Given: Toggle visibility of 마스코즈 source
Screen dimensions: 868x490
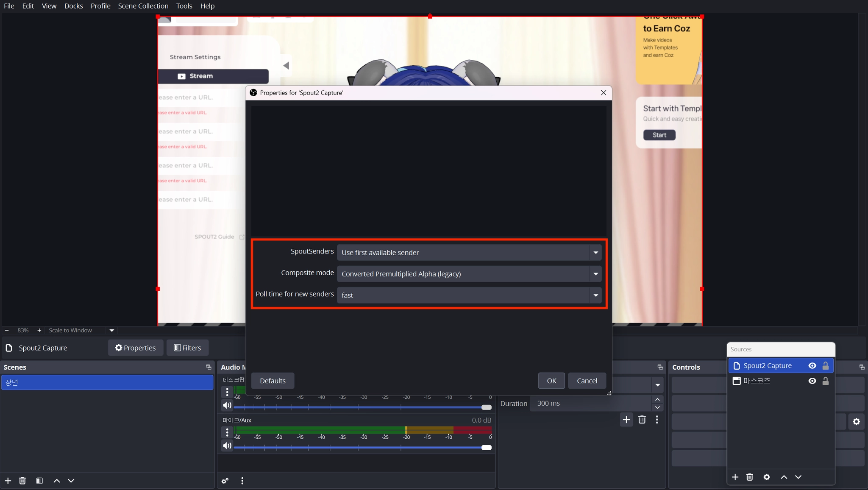Looking at the screenshot, I should click(x=812, y=381).
